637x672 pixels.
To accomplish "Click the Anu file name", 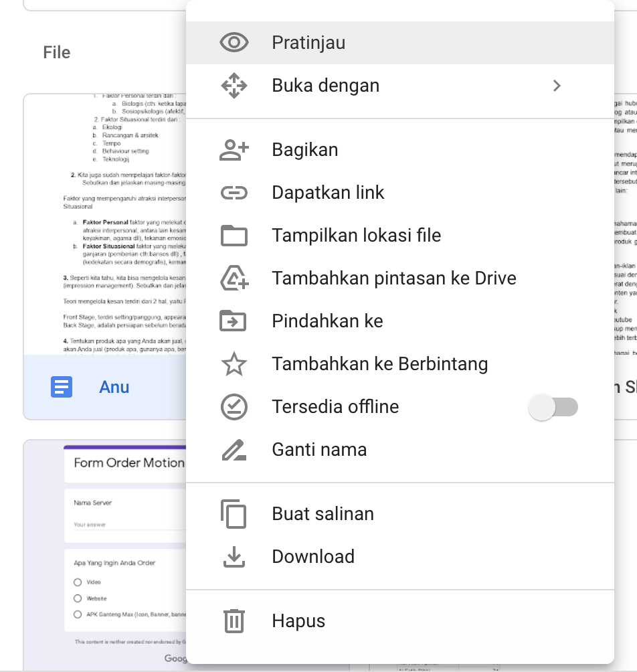I will coord(114,387).
